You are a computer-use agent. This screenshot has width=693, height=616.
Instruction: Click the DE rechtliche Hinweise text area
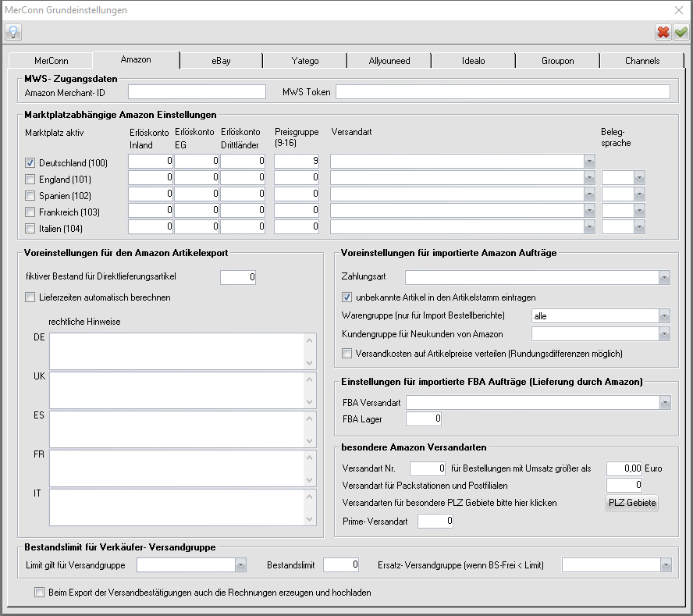point(177,351)
